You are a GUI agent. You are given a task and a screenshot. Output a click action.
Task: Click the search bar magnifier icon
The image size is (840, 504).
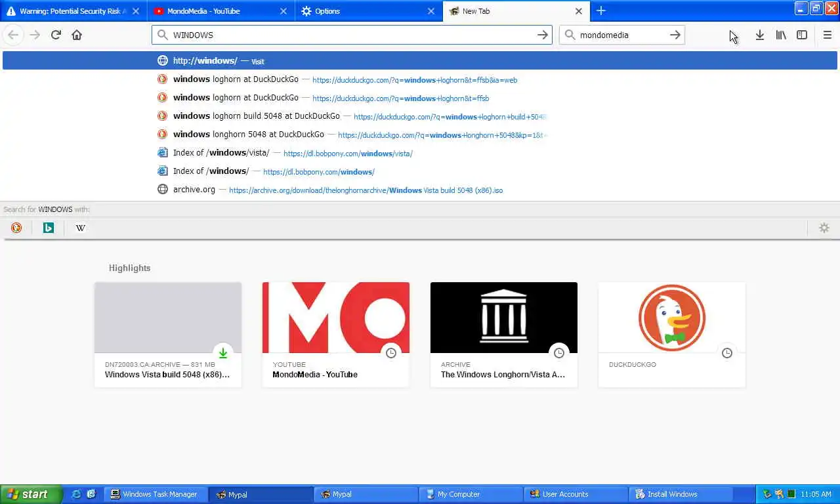coord(570,35)
